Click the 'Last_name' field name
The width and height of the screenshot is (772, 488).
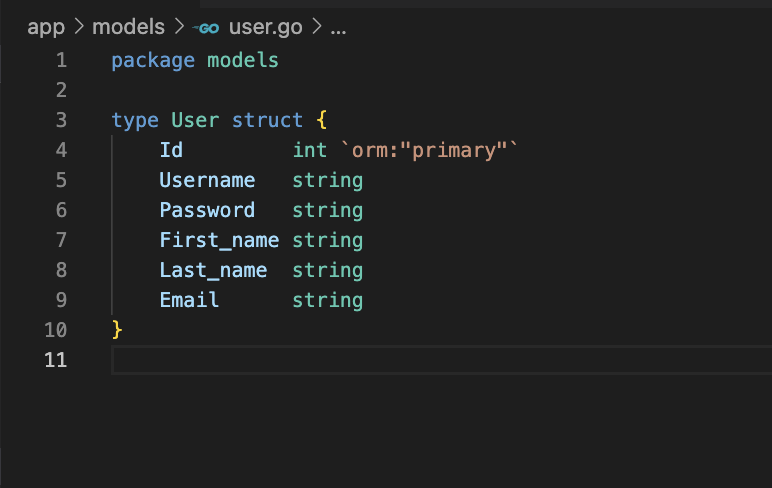(213, 271)
